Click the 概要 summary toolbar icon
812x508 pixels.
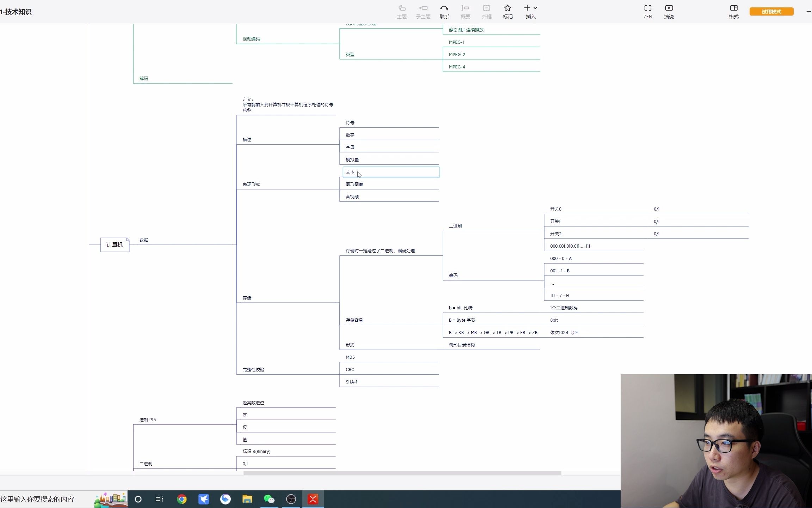click(x=465, y=8)
